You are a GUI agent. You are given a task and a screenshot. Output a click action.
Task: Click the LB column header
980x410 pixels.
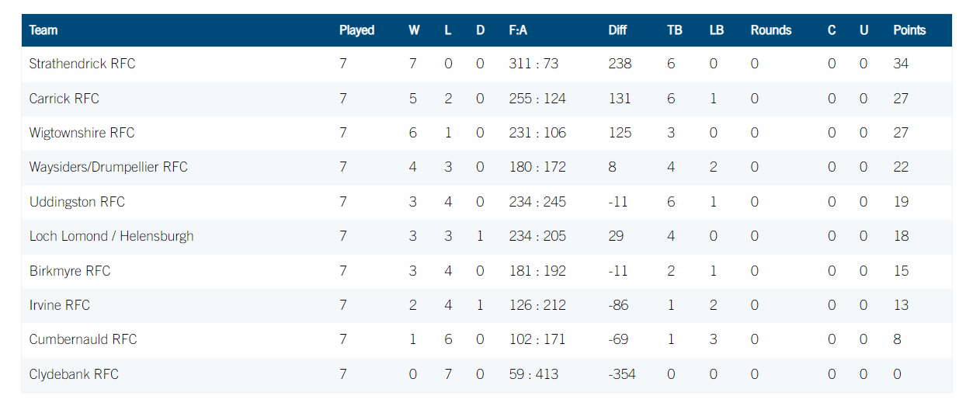pyautogui.click(x=717, y=30)
